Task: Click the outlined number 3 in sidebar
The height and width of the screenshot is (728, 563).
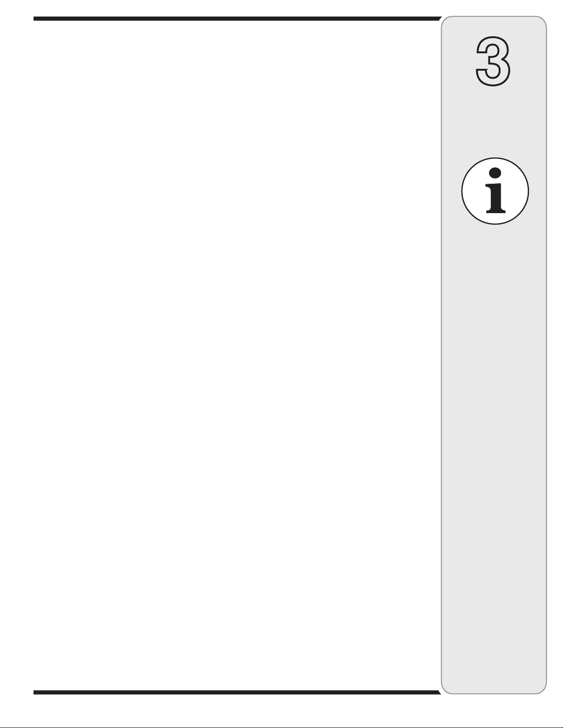Action: point(493,62)
